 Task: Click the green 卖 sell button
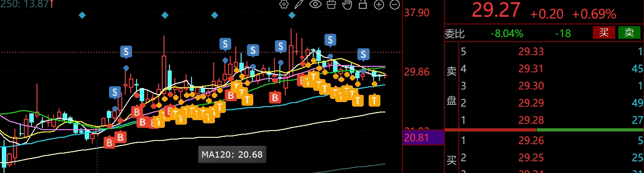[629, 33]
